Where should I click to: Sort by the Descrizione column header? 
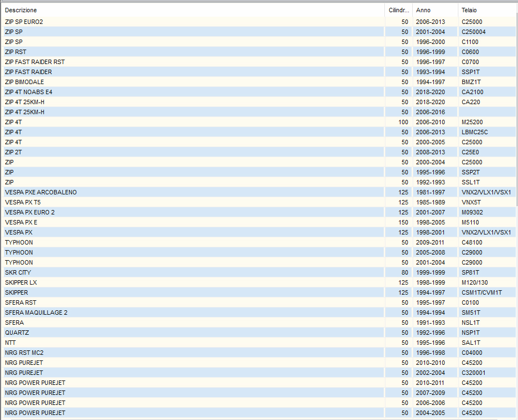(x=193, y=10)
